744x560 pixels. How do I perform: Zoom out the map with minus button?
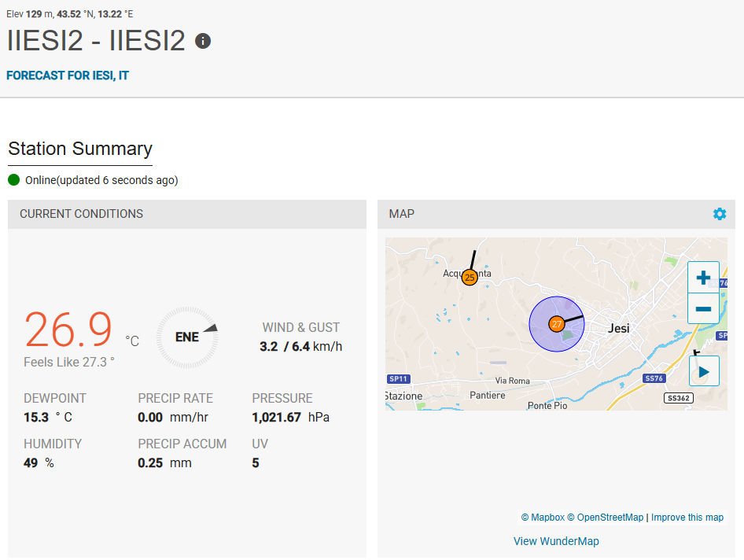pyautogui.click(x=703, y=308)
